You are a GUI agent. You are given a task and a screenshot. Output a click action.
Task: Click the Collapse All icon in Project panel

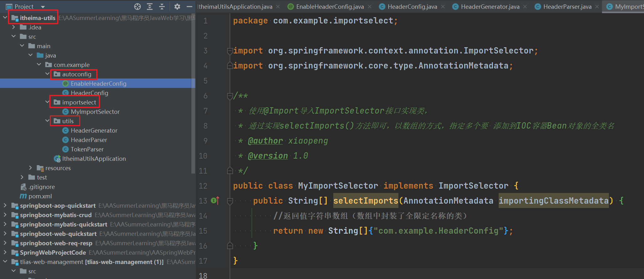(162, 7)
